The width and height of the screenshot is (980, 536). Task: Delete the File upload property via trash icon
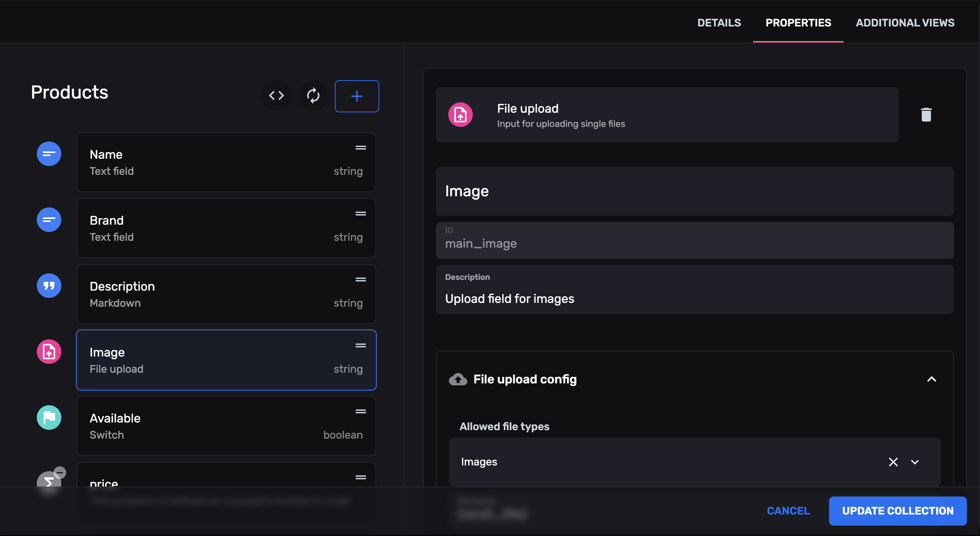pos(926,114)
